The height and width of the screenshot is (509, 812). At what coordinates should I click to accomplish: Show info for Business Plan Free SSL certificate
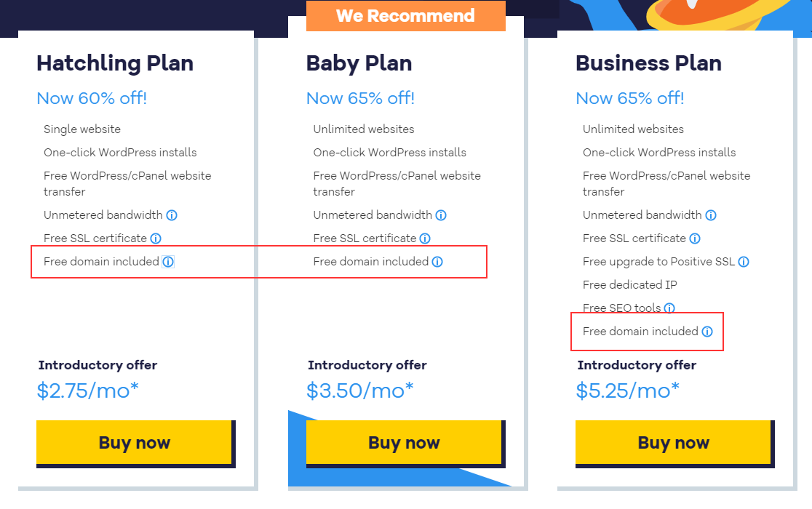pyautogui.click(x=695, y=239)
